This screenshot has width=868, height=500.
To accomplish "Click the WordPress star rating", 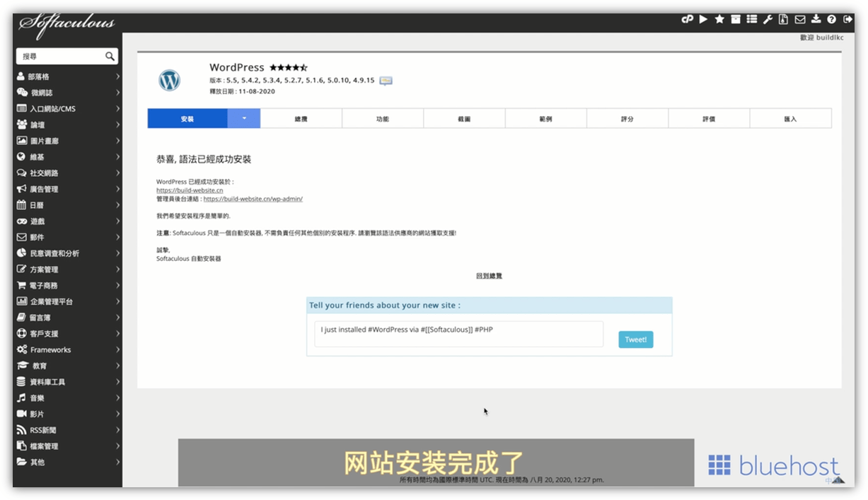I will 288,68.
